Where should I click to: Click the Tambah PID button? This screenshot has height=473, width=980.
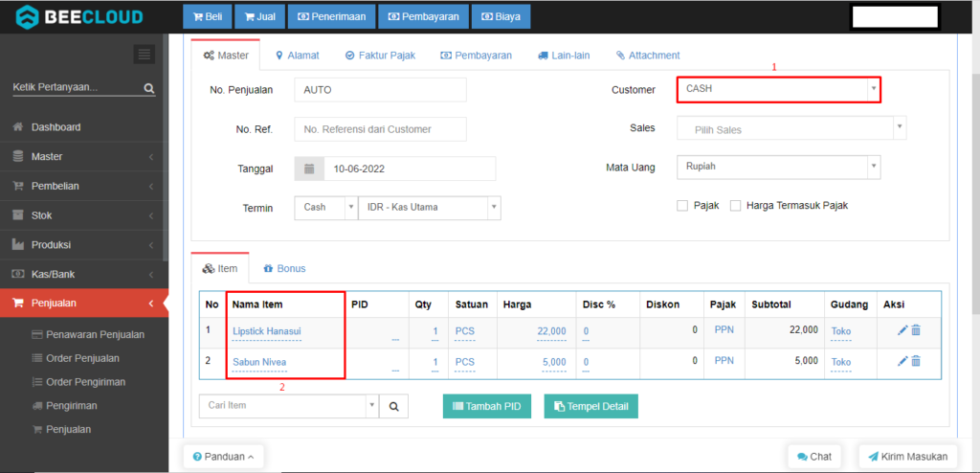coord(487,406)
